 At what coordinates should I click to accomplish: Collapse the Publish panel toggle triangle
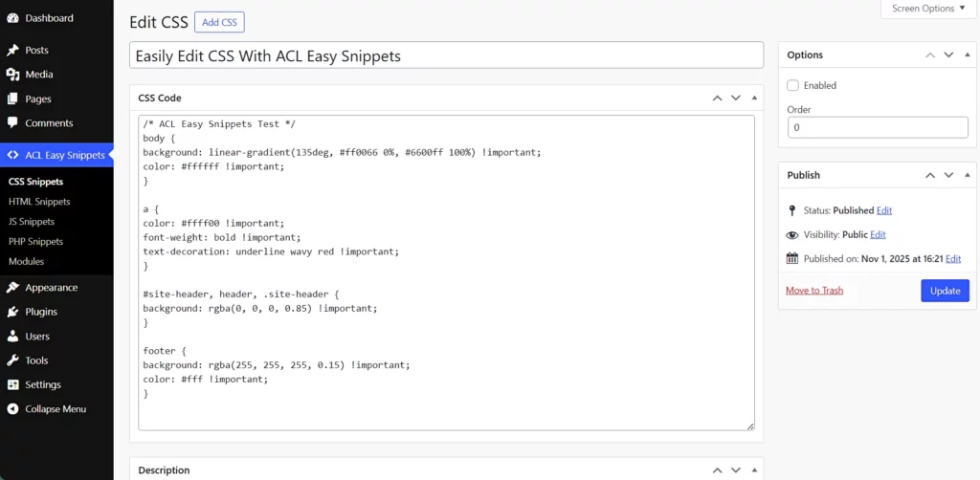[968, 176]
